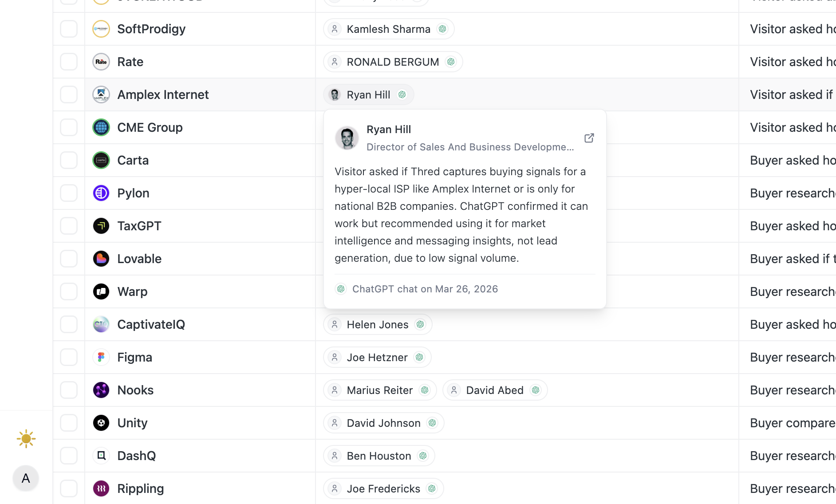The height and width of the screenshot is (504, 836).
Task: Open the Helen Jones contact chip
Action: pyautogui.click(x=378, y=324)
